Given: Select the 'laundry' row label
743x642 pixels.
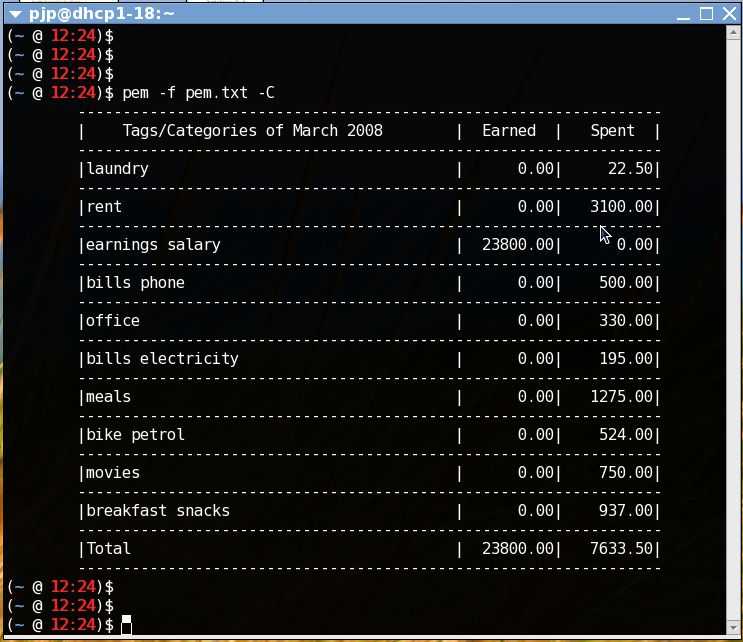Looking at the screenshot, I should pyautogui.click(x=117, y=169).
